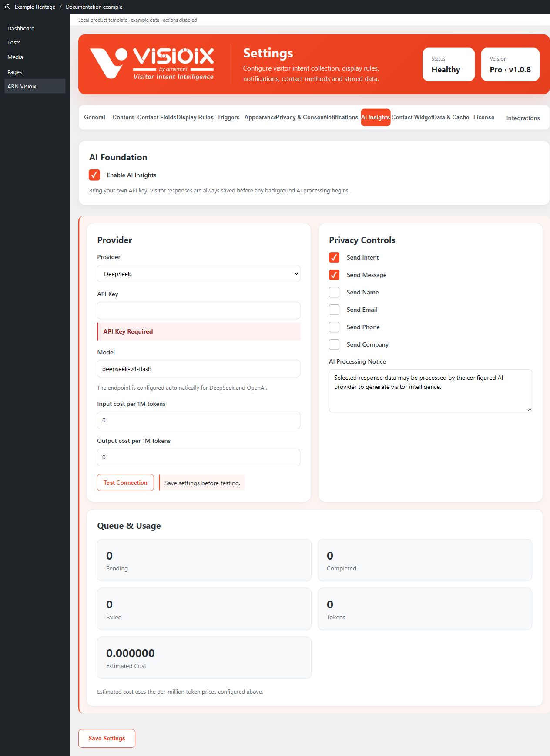550x756 pixels.
Task: Switch to the General tab
Action: click(94, 117)
